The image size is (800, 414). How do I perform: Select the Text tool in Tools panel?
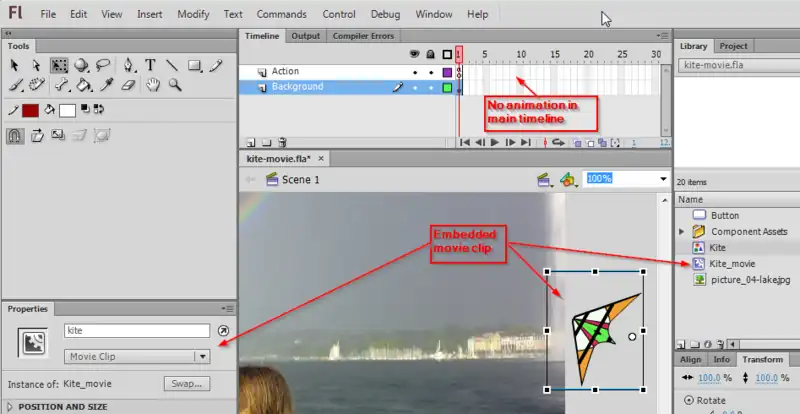tap(150, 65)
